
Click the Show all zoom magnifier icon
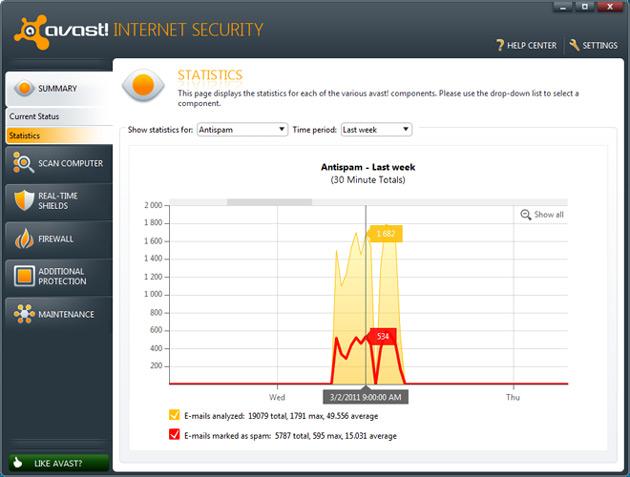(x=526, y=215)
